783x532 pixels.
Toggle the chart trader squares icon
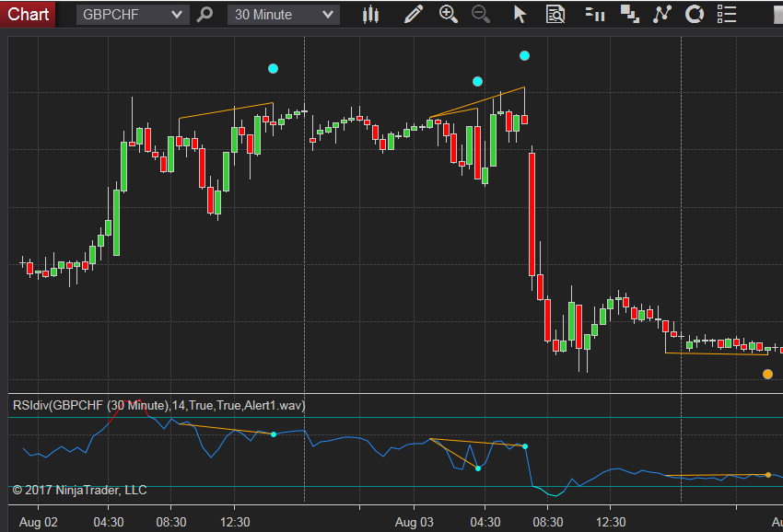point(630,14)
